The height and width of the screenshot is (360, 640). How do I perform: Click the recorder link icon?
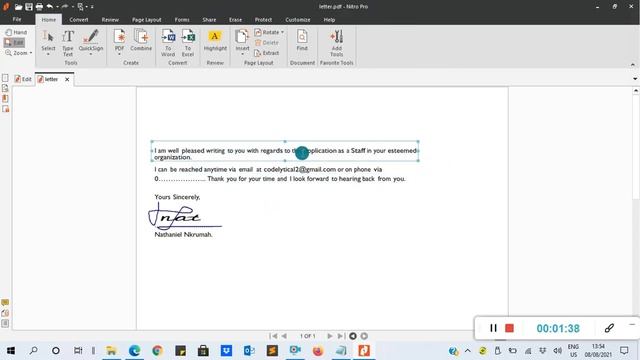coord(609,328)
